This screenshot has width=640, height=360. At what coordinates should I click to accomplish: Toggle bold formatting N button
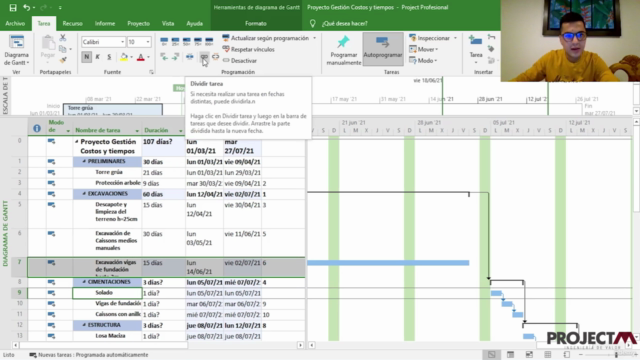(86, 57)
